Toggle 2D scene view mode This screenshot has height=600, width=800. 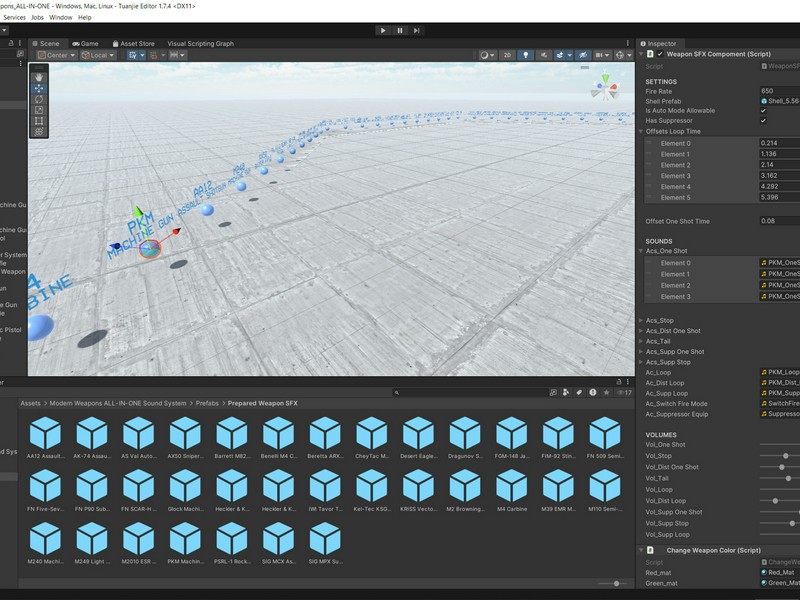(507, 55)
